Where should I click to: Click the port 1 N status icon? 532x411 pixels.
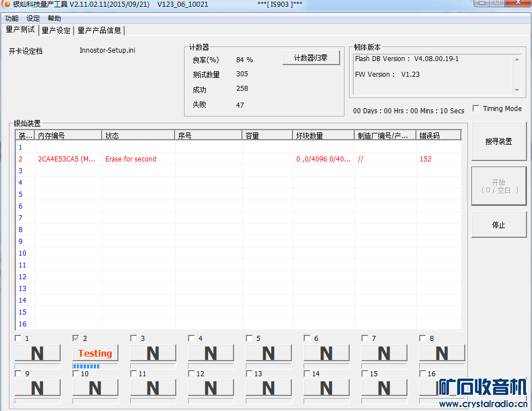click(x=37, y=353)
